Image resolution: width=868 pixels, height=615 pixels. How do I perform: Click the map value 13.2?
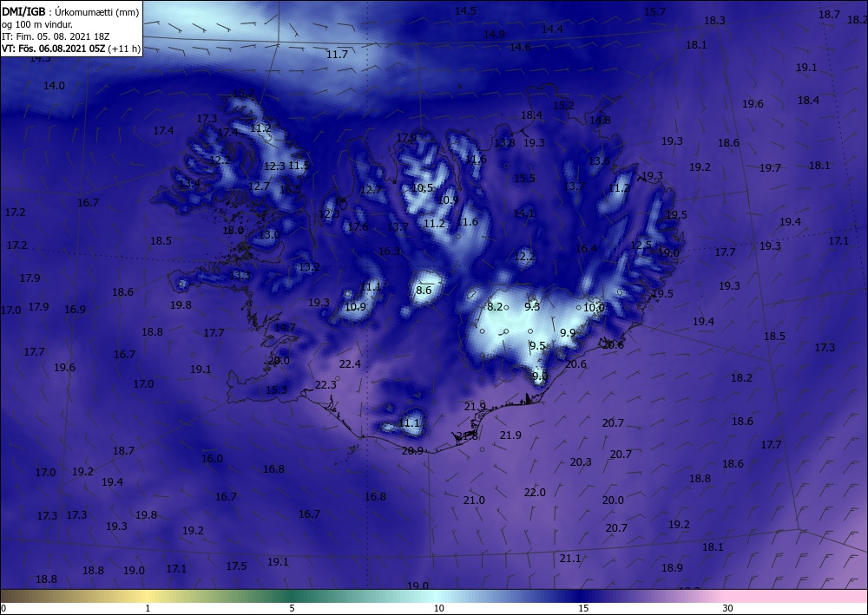tap(309, 267)
